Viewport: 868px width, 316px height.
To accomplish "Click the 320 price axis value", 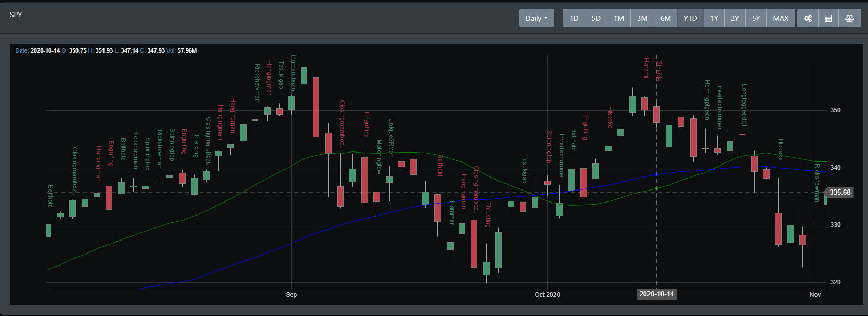I will click(x=835, y=282).
